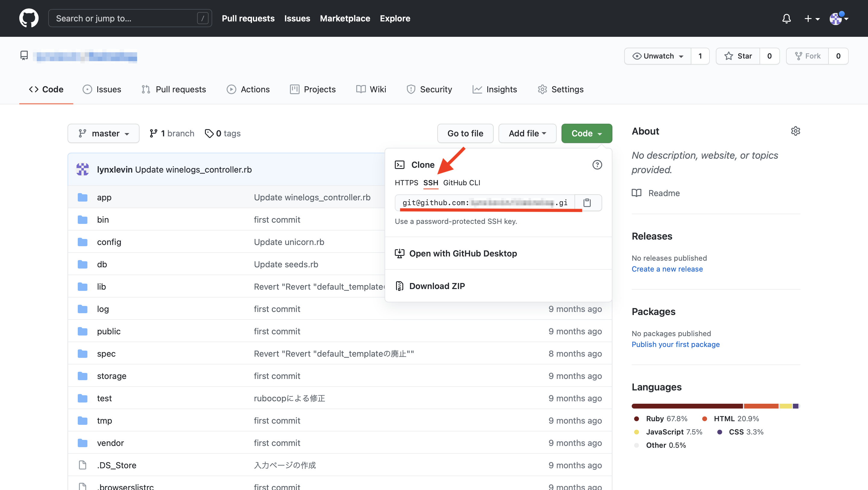Open About section settings gear
This screenshot has height=490, width=868.
click(x=796, y=131)
